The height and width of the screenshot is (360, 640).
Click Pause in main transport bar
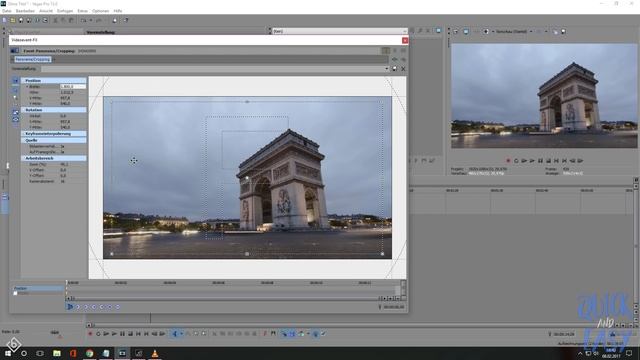[x=122, y=333]
